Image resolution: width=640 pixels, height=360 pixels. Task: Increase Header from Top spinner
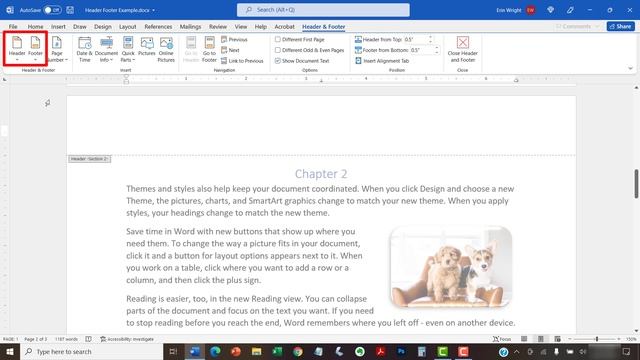point(430,38)
